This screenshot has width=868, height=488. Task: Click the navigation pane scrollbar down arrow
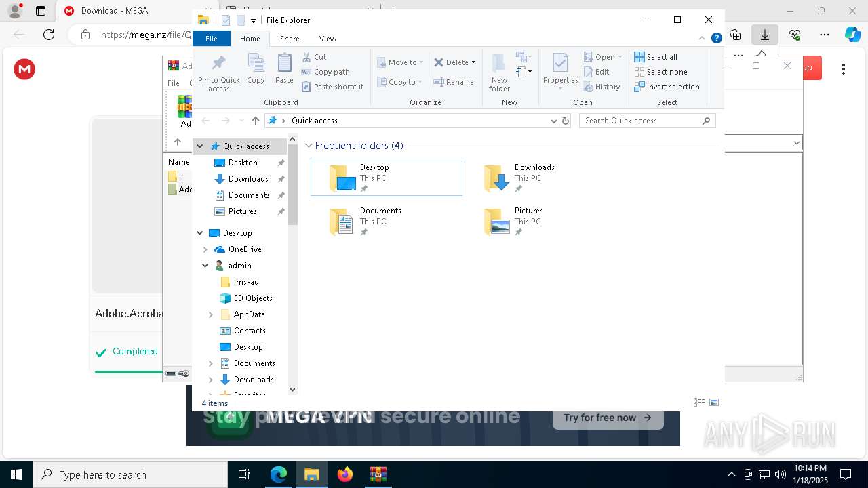pyautogui.click(x=293, y=390)
